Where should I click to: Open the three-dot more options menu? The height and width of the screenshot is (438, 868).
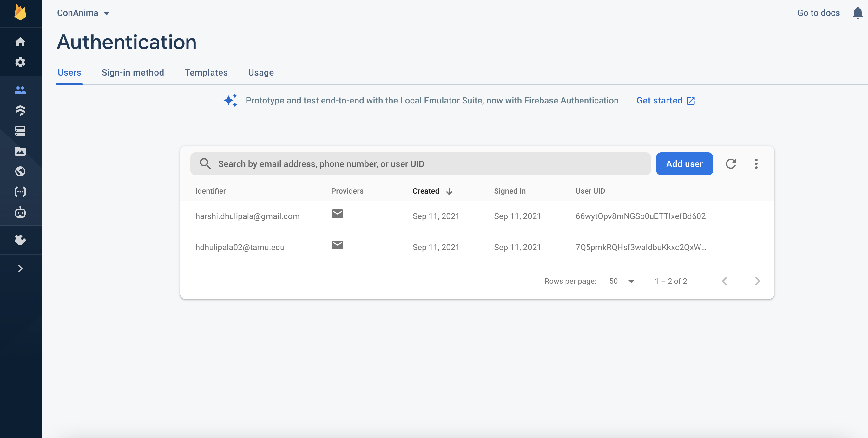click(756, 164)
